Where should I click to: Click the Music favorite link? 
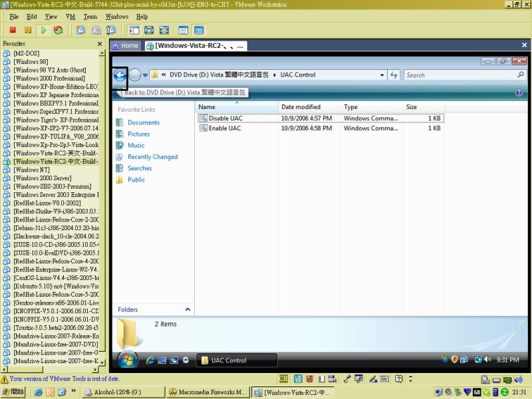[x=136, y=145]
